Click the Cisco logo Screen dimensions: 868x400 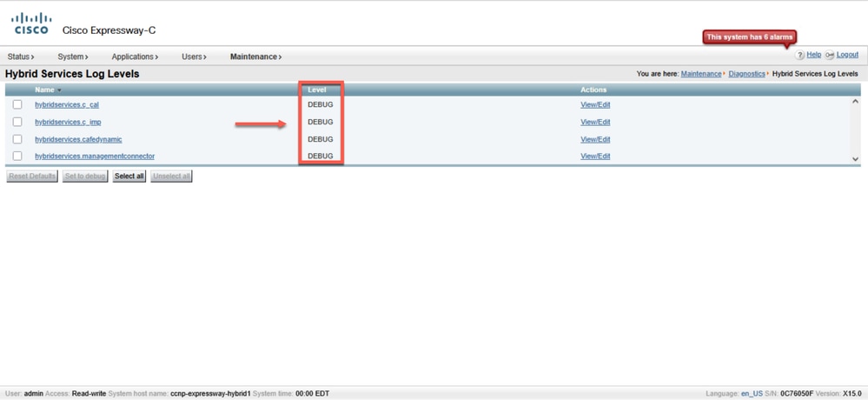point(31,23)
